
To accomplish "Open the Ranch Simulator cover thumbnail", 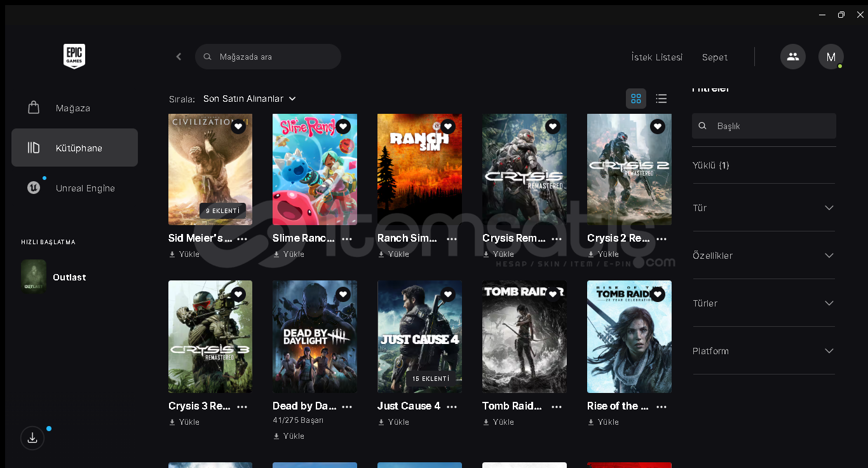I will pyautogui.click(x=419, y=169).
